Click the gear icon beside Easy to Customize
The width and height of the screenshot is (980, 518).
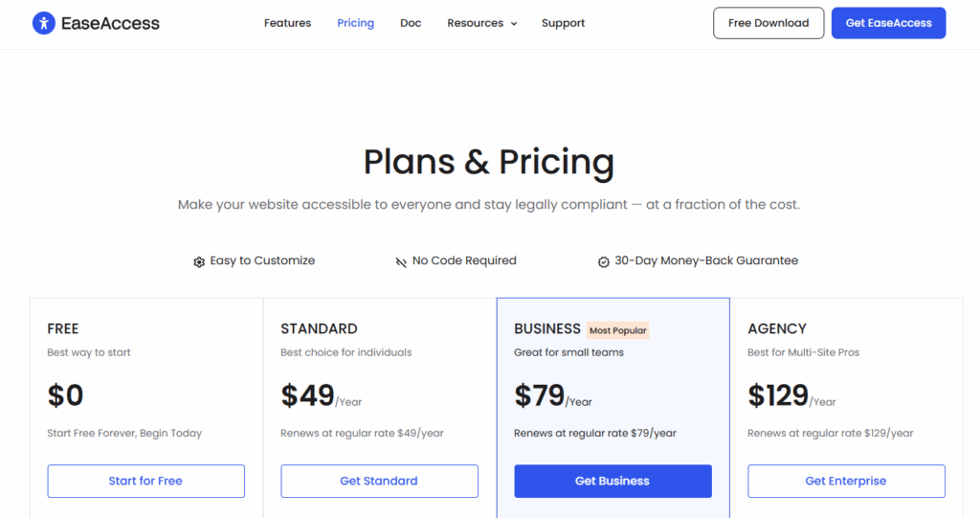[x=199, y=261]
